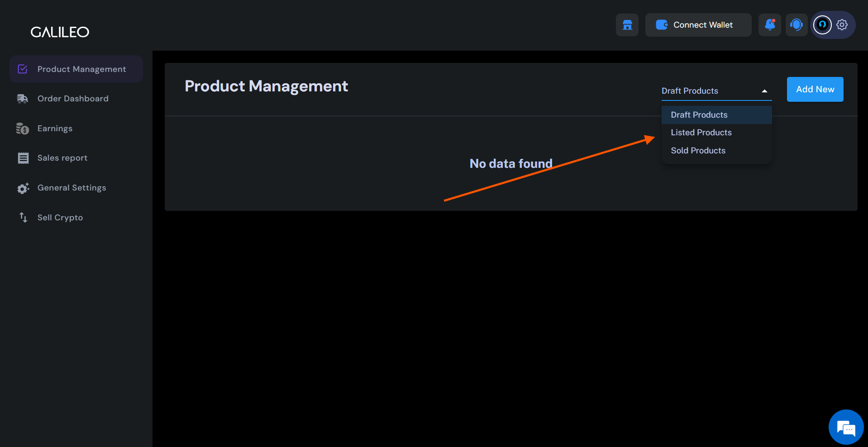Open the live chat bubble
The width and height of the screenshot is (868, 447).
pos(846,427)
